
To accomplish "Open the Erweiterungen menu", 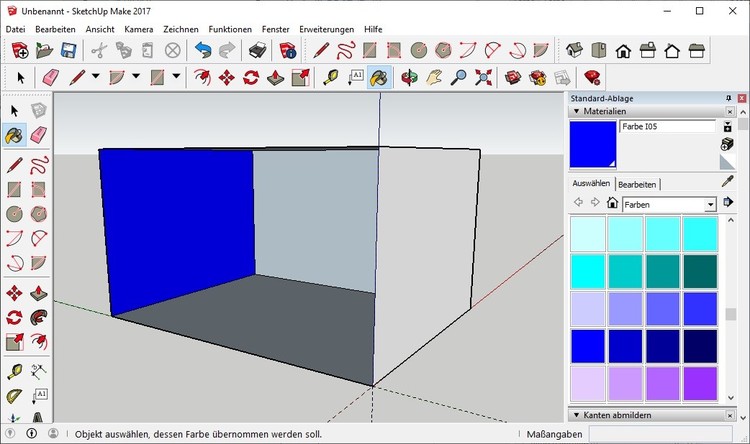I will [327, 29].
